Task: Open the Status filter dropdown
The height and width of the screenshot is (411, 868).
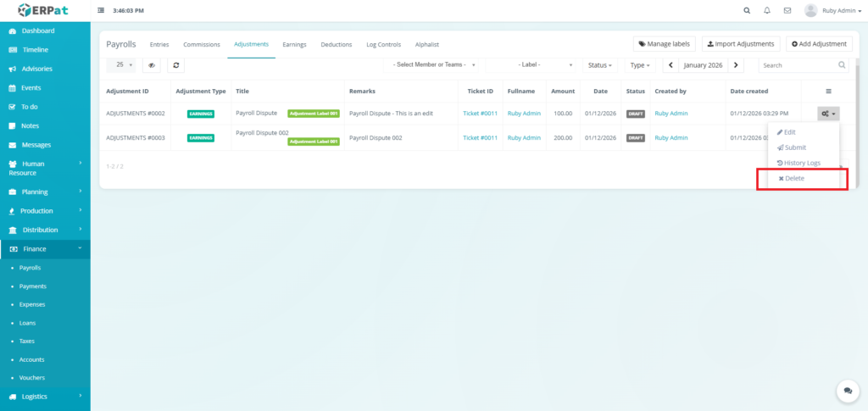Action: [x=599, y=65]
